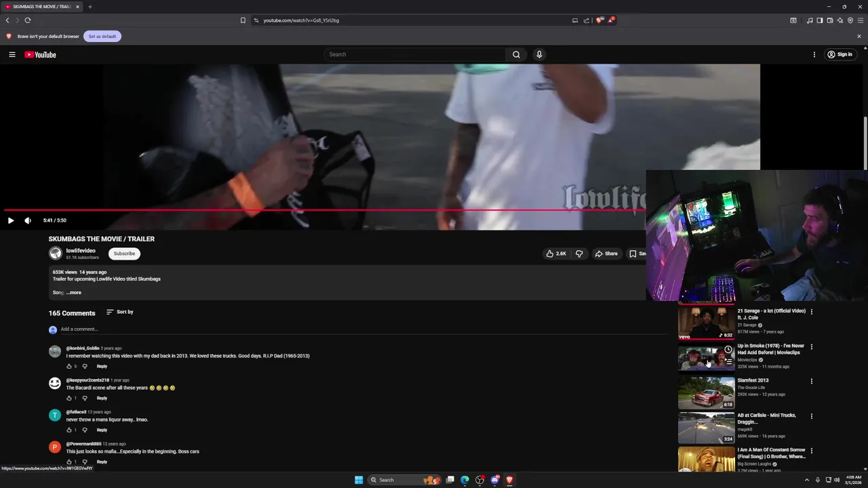
Task: Click the browser share page icon
Action: (x=587, y=20)
